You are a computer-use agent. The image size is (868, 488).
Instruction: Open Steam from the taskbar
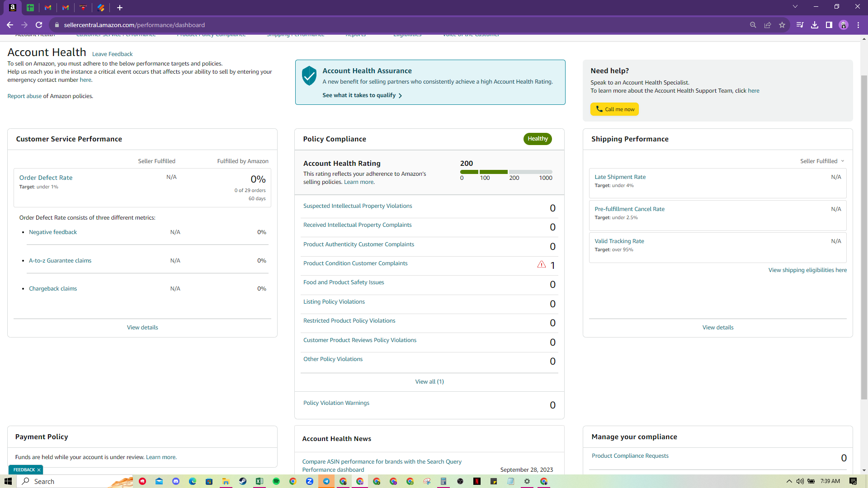tap(243, 481)
